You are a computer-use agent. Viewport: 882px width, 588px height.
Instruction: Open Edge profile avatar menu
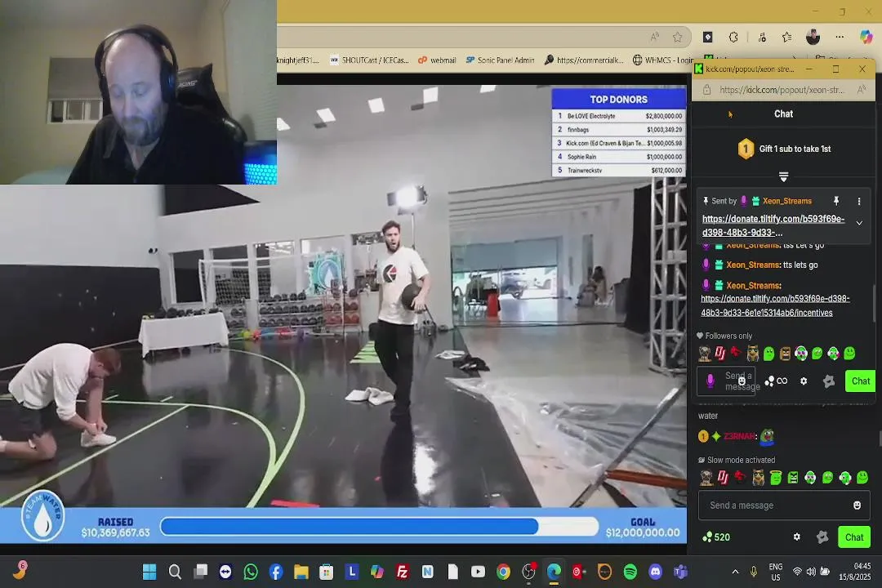pos(813,37)
